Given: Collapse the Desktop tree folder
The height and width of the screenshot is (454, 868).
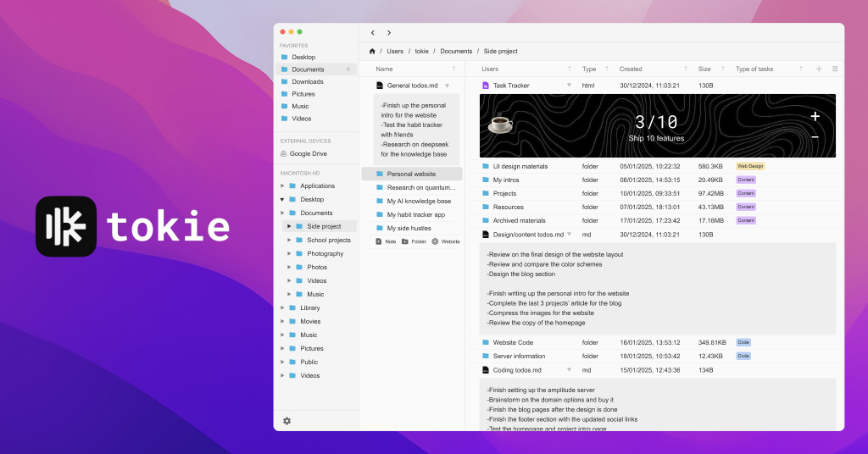Looking at the screenshot, I should pyautogui.click(x=282, y=200).
